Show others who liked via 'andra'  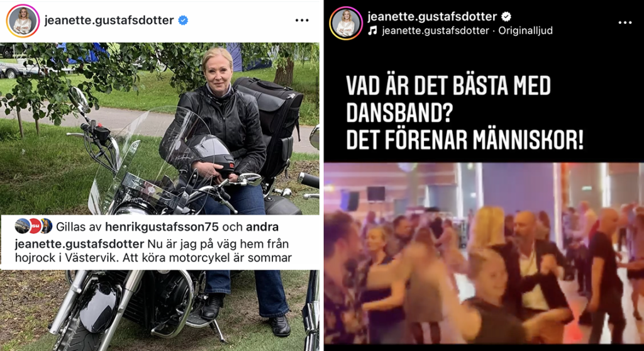coord(262,226)
